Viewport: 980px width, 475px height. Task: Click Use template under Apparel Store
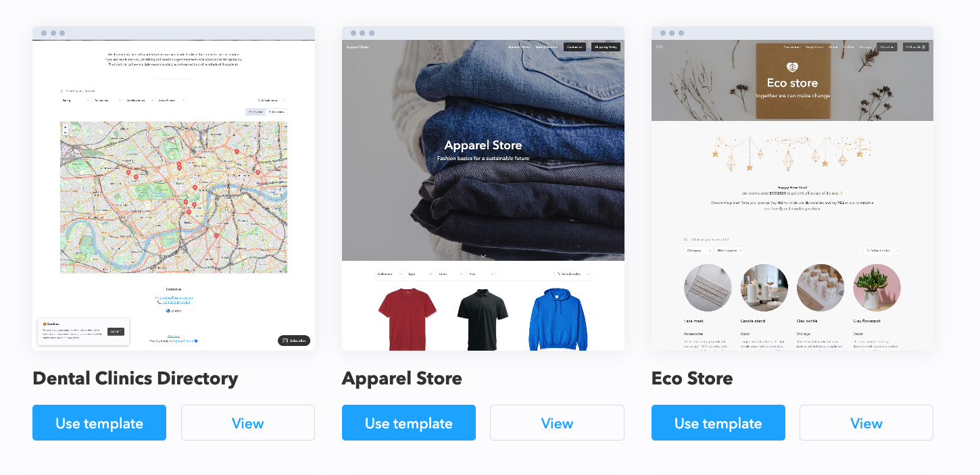[x=409, y=423]
